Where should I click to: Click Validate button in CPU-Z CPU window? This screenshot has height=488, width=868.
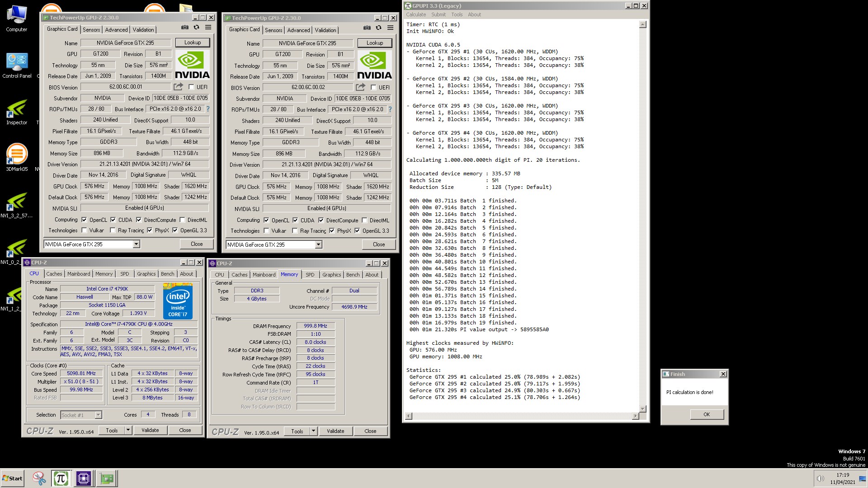pyautogui.click(x=150, y=430)
